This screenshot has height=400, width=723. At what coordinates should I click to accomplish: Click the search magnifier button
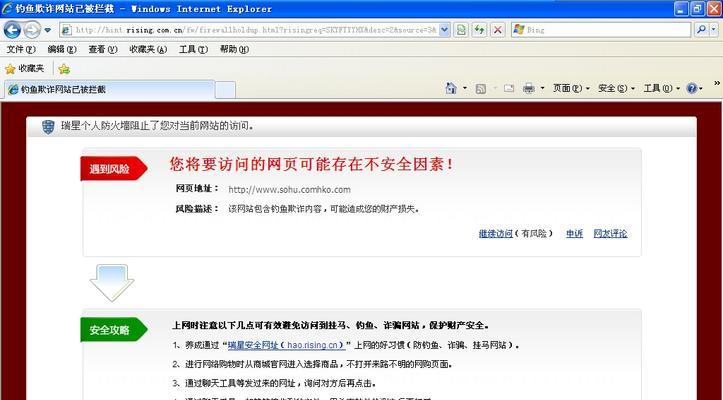(701, 30)
